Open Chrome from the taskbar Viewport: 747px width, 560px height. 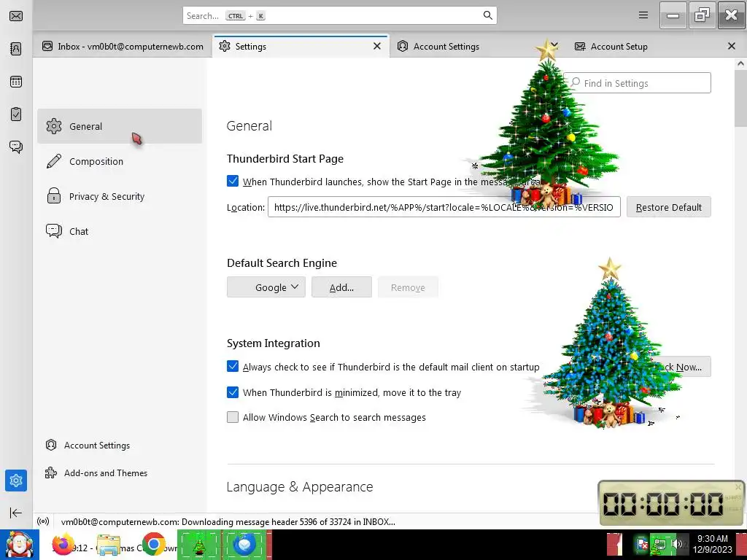153,545
